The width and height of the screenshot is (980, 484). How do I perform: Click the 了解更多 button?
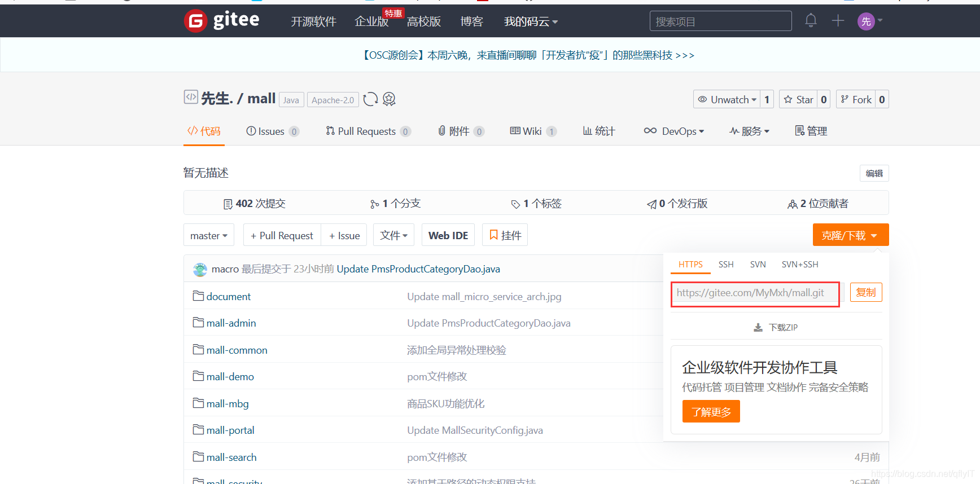coord(711,412)
